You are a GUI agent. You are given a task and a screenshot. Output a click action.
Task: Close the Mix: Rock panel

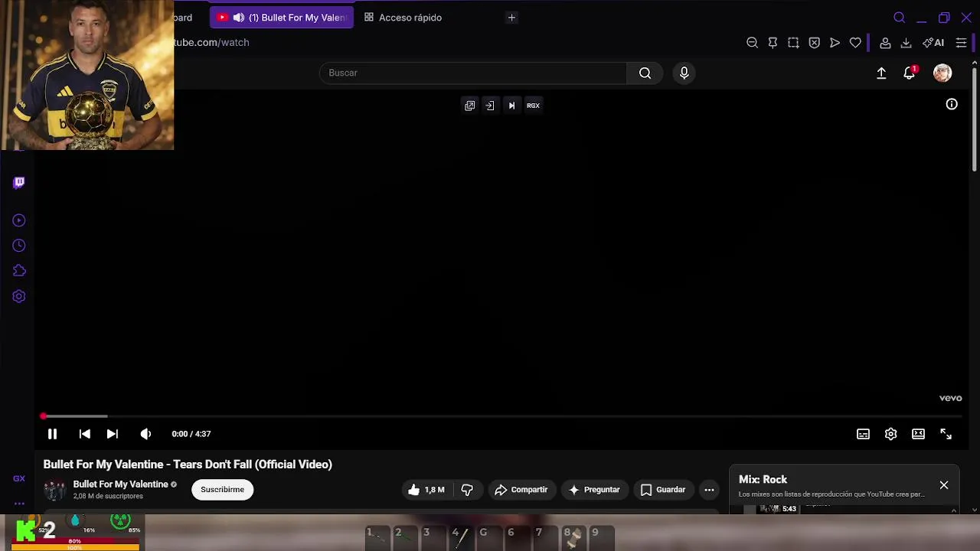944,485
